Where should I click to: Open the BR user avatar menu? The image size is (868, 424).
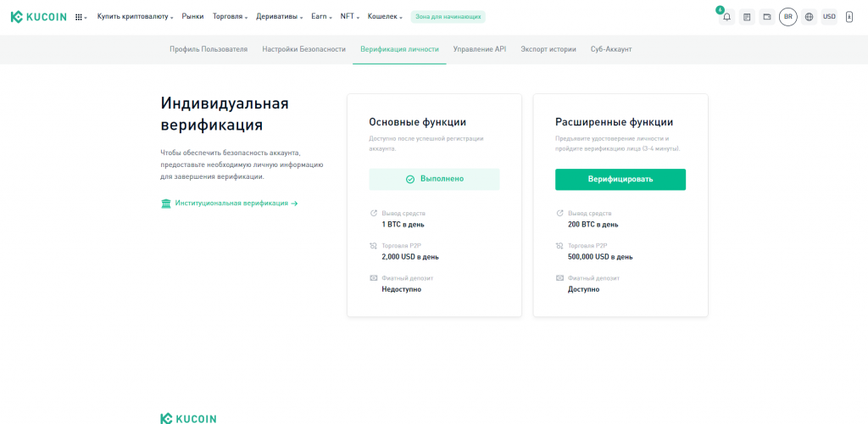tap(788, 17)
